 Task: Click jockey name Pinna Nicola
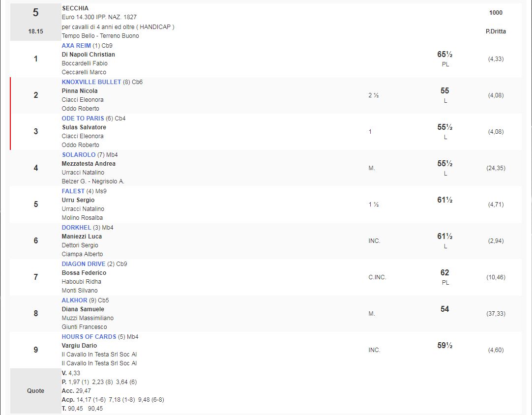[x=80, y=91]
